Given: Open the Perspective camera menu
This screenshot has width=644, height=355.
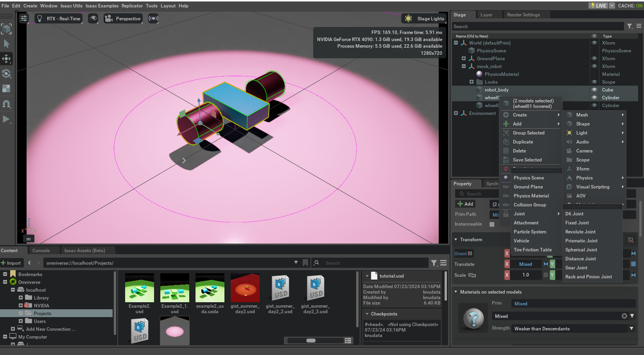Looking at the screenshot, I should (x=123, y=18).
